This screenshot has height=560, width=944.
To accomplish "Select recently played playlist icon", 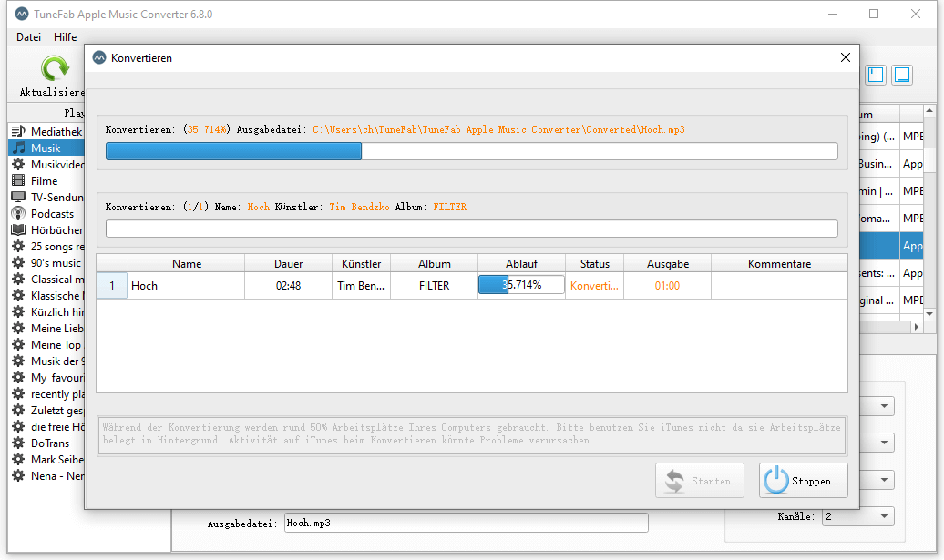I will click(x=18, y=394).
